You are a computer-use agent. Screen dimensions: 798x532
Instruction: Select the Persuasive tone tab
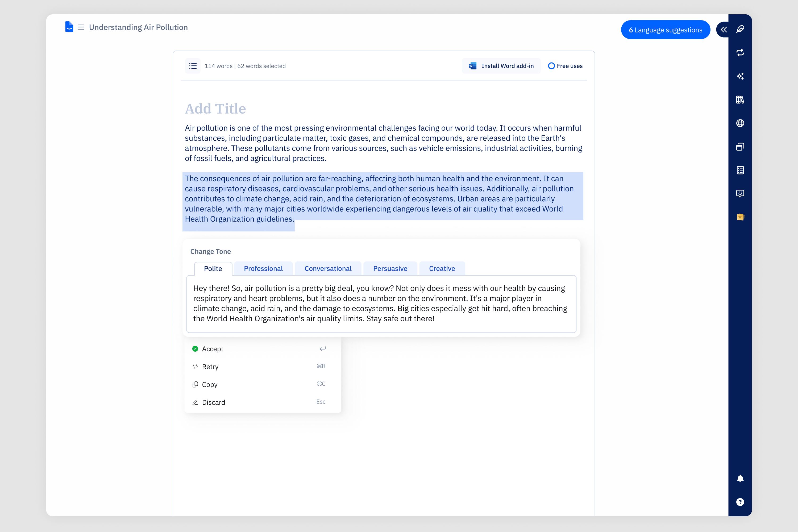click(390, 268)
